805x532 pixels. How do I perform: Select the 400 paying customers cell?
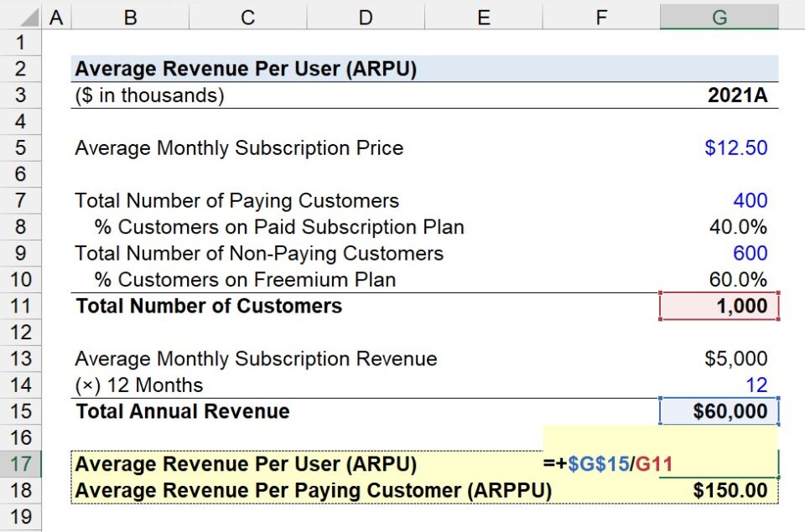click(x=719, y=200)
